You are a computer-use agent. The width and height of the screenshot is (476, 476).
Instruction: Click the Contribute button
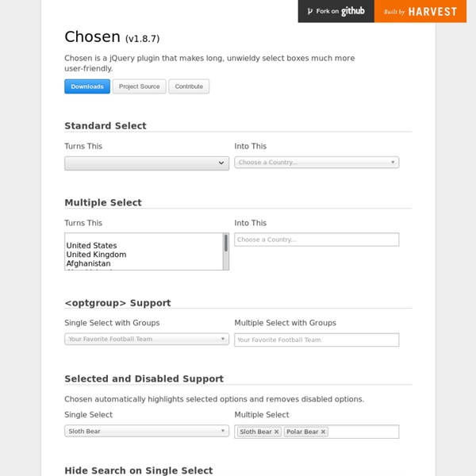189,86
